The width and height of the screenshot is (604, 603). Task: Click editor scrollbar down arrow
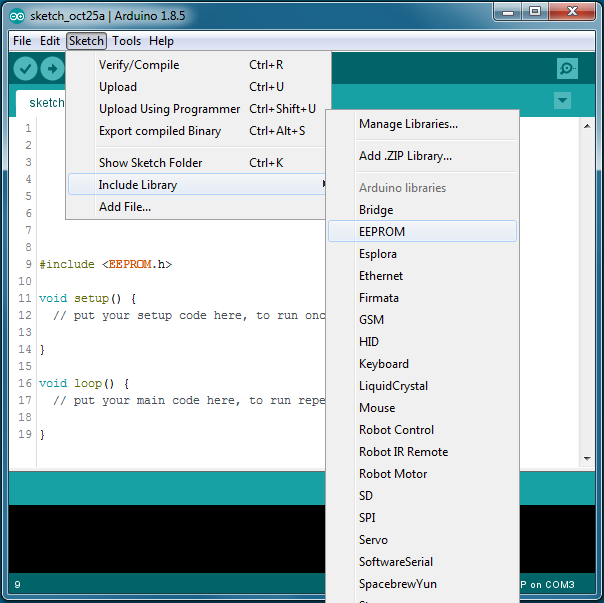587,459
